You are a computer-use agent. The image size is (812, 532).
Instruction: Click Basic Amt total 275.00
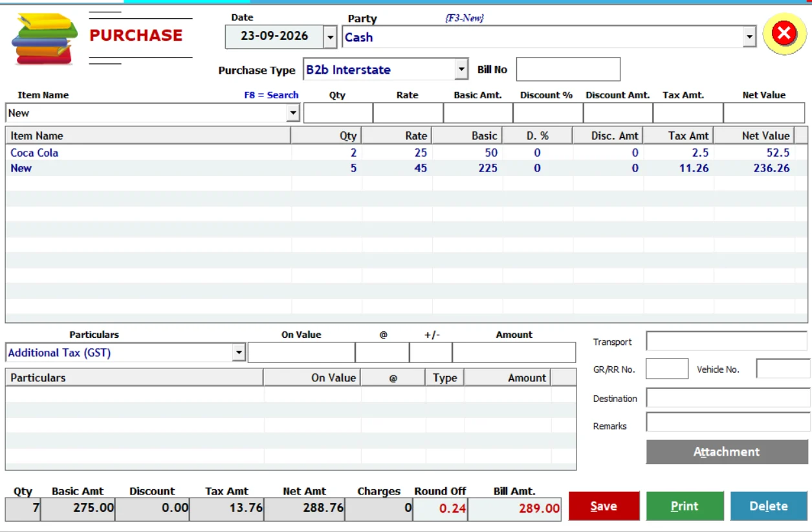(78, 508)
